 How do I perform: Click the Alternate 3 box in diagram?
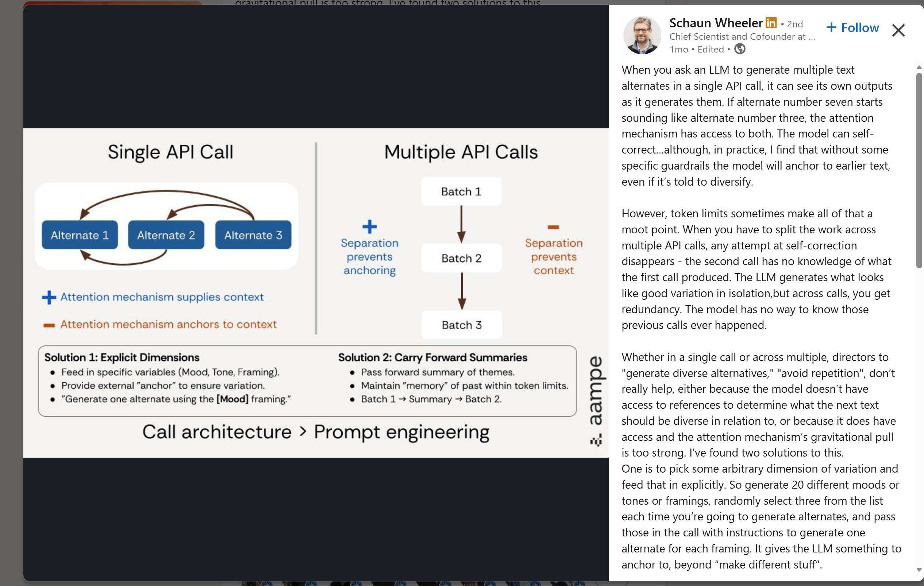253,235
